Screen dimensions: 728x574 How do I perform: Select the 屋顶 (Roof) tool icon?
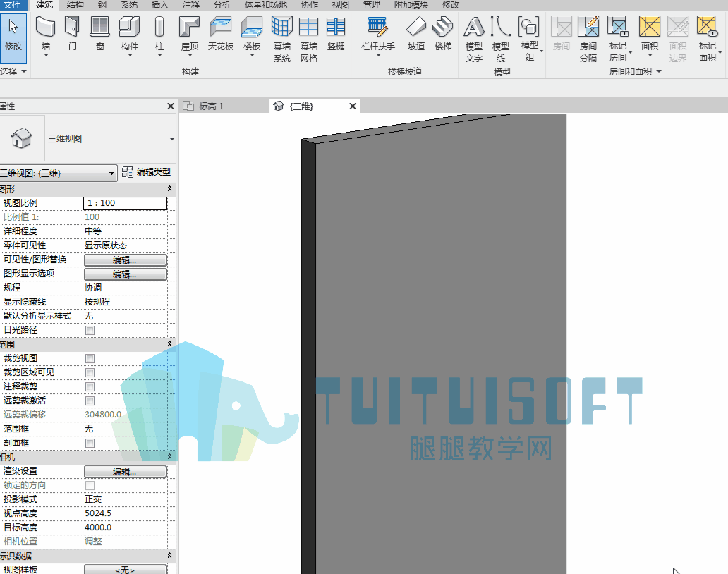190,27
